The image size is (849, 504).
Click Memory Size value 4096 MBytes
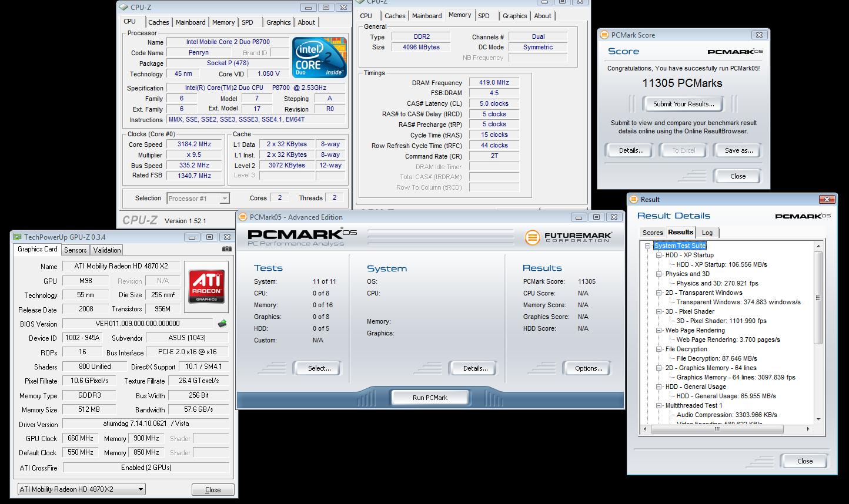[421, 47]
